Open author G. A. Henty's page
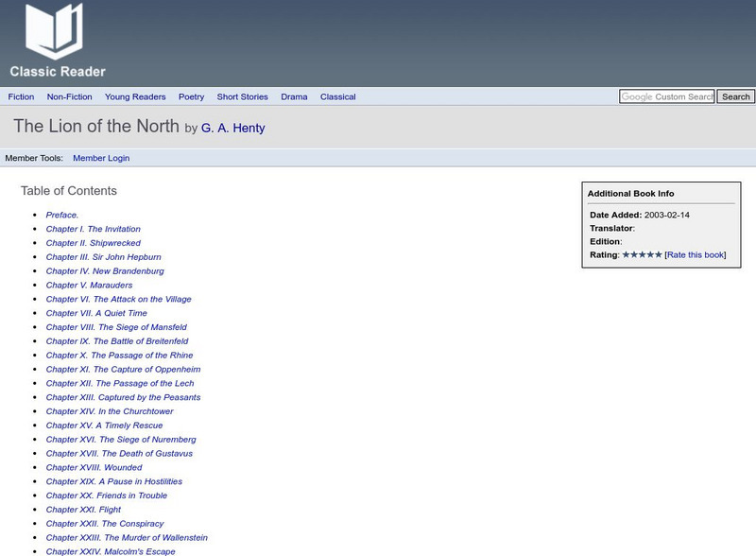The height and width of the screenshot is (556, 756). point(233,128)
